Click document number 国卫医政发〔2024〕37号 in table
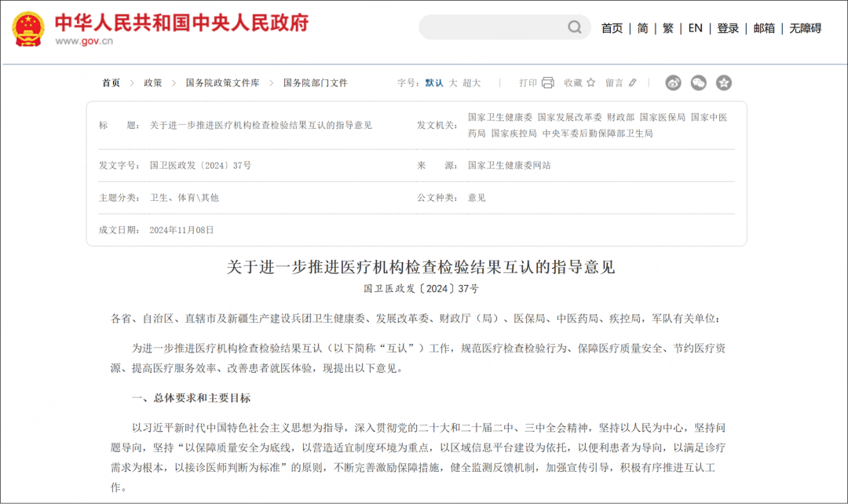Screen dimensions: 848x504 (x=201, y=166)
